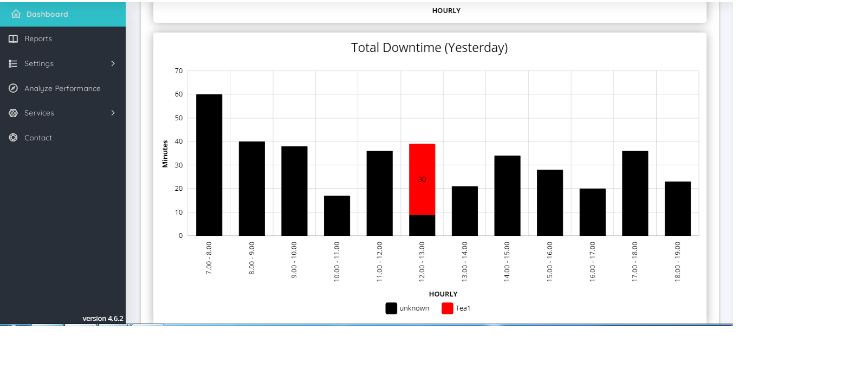Select the 9.00 - 10.00 downtime bar
Image resolution: width=868 pixels, height=387 pixels.
(x=294, y=191)
